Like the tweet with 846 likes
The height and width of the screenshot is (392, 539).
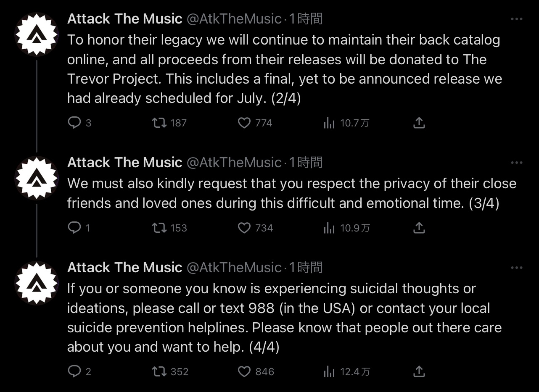(244, 371)
